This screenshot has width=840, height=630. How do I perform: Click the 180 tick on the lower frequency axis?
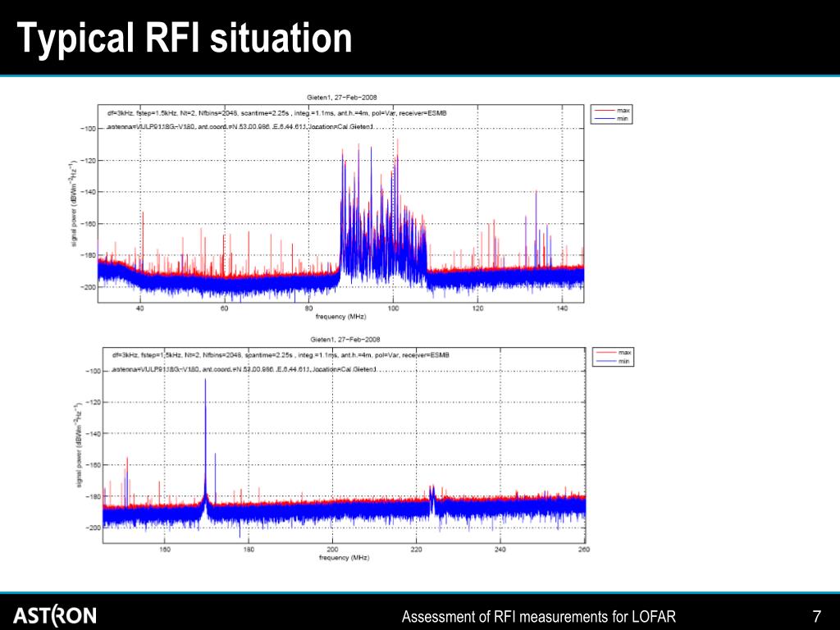[x=249, y=550]
